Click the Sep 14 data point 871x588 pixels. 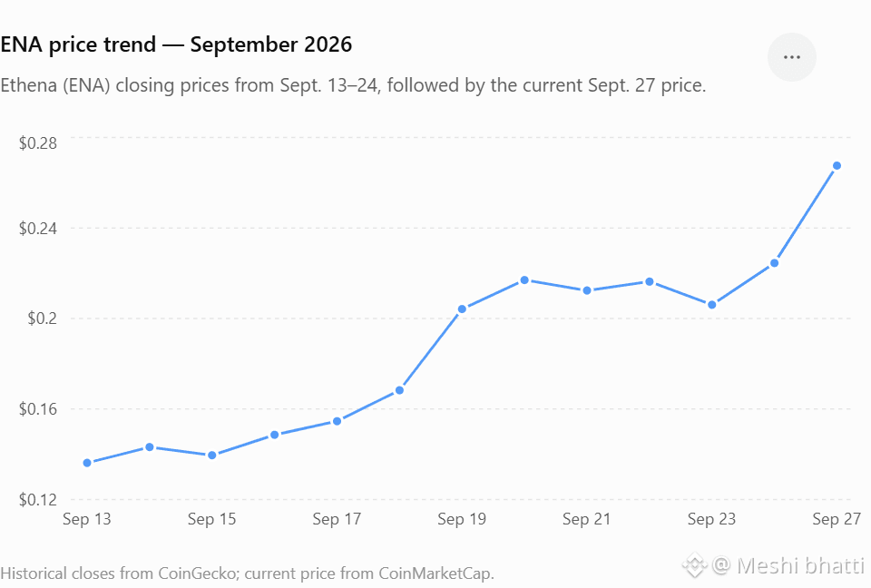tap(150, 446)
